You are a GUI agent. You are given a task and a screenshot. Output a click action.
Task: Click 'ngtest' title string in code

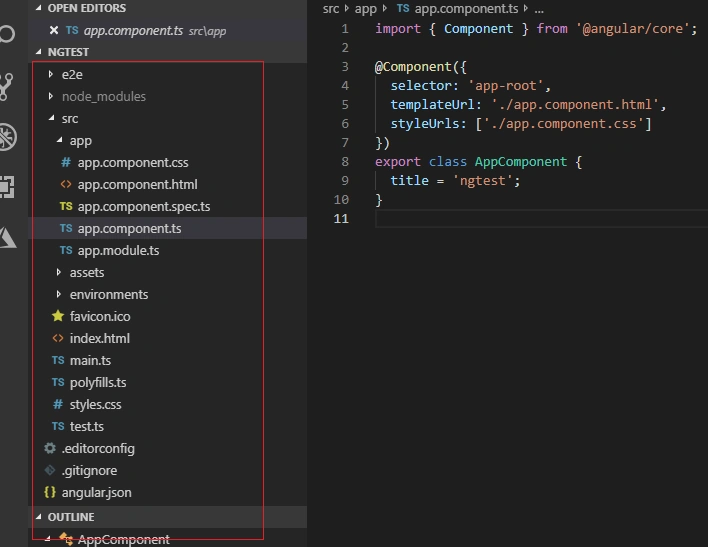click(483, 181)
